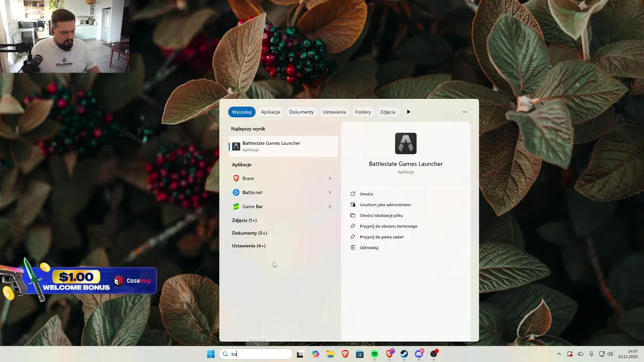Open second Brave icon with badge on taskbar

pos(390,354)
